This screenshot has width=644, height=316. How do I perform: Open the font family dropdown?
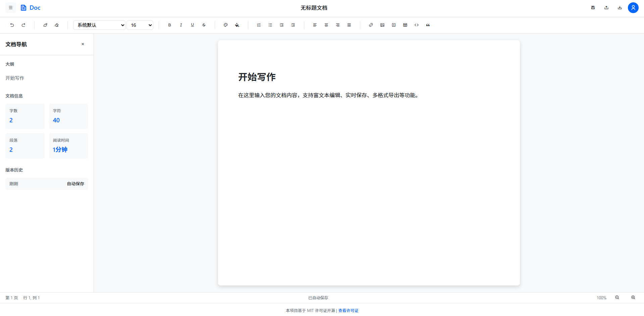99,25
